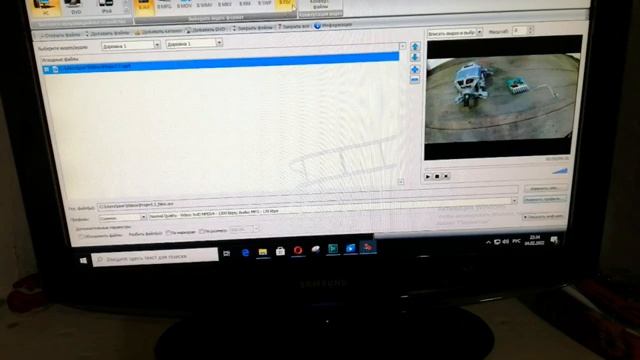Start the convert files button
Image resolution: width=640 pixels, height=360 pixels.
(320, 6)
